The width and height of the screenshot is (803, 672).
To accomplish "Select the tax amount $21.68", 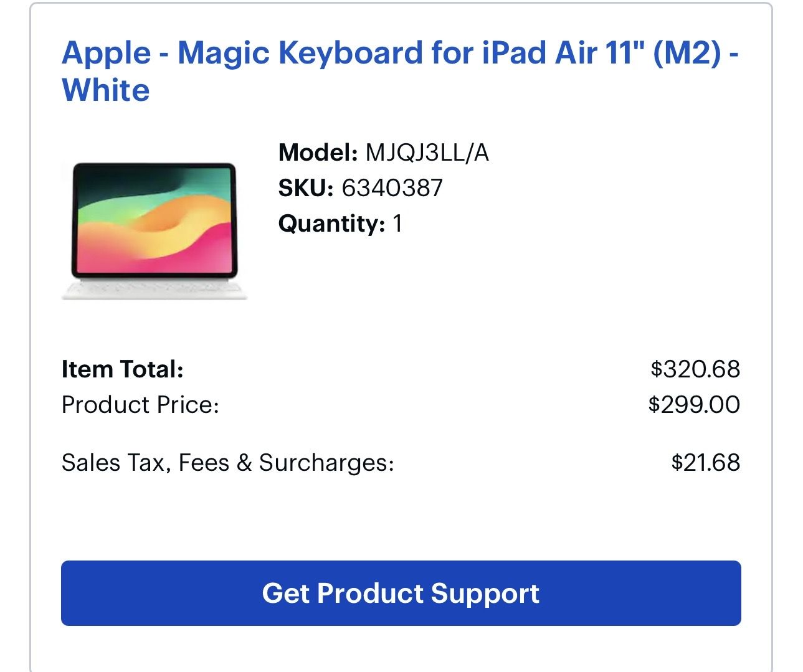I will tap(705, 463).
